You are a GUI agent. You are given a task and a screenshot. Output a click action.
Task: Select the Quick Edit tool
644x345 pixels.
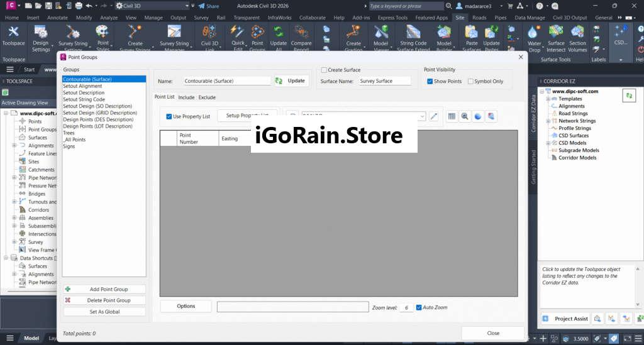[238, 38]
